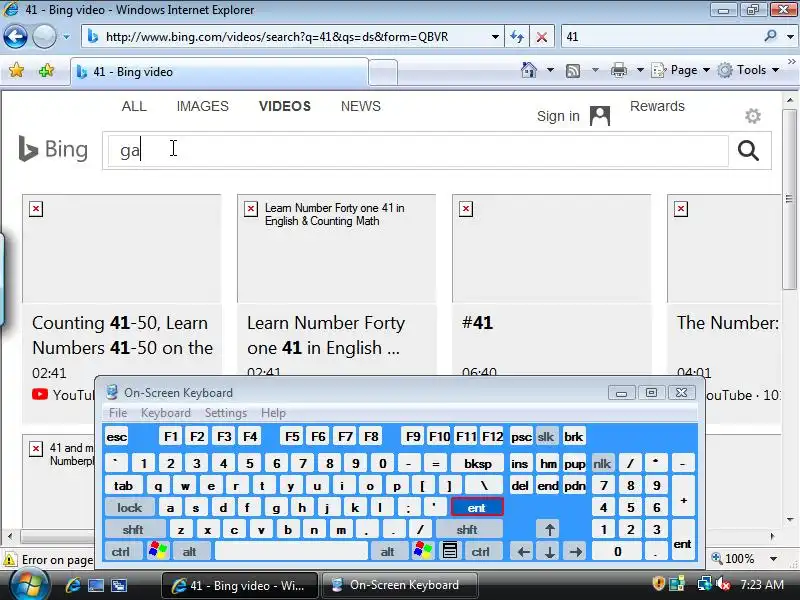
Task: Open the Rewards link
Action: (x=657, y=106)
